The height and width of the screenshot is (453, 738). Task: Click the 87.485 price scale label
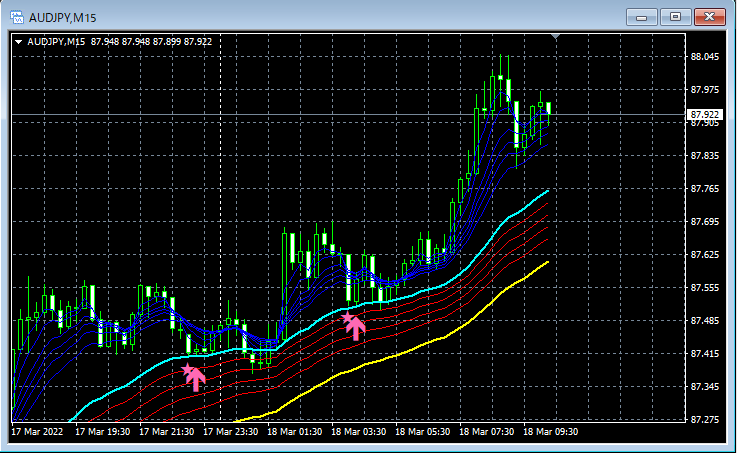click(x=705, y=320)
